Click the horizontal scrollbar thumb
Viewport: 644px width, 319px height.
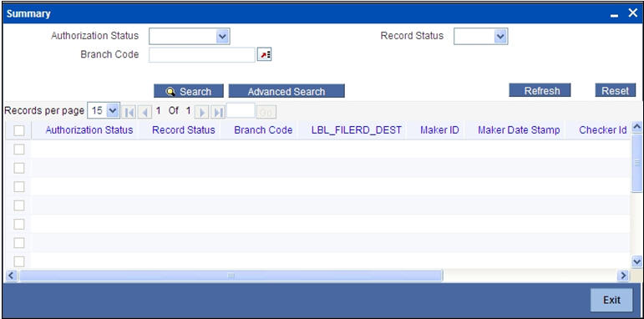point(231,276)
